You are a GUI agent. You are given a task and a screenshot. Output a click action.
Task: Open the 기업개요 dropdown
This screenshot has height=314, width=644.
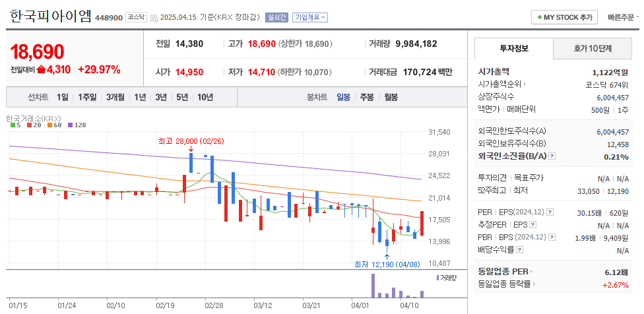(310, 17)
